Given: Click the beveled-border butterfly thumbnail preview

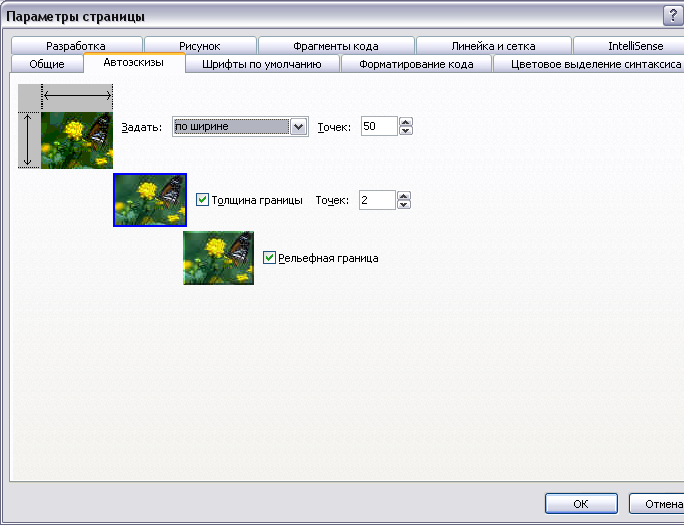Looking at the screenshot, I should pyautogui.click(x=219, y=258).
